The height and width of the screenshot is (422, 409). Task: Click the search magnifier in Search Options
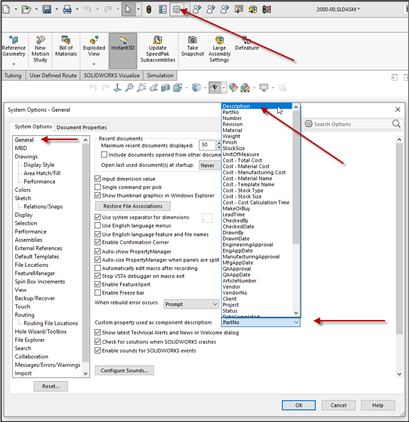pyautogui.click(x=396, y=124)
